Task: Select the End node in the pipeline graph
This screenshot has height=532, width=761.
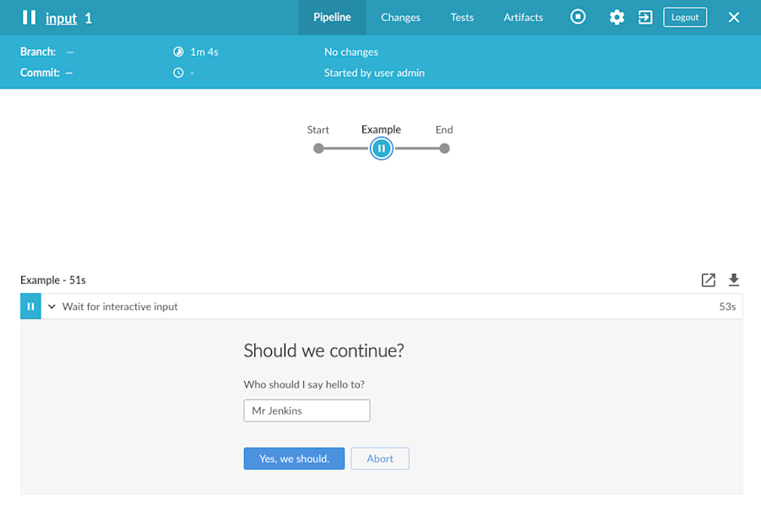Action: [x=444, y=148]
